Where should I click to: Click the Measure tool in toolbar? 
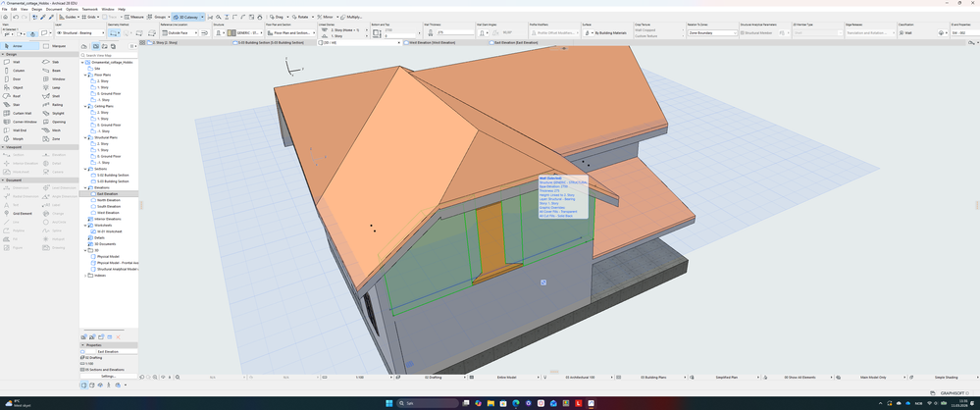pyautogui.click(x=133, y=17)
